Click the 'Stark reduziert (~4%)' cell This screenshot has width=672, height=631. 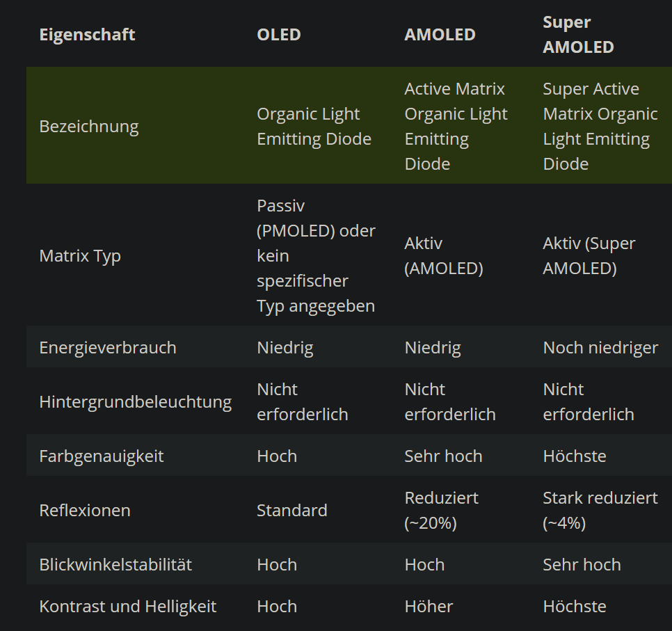coord(600,510)
